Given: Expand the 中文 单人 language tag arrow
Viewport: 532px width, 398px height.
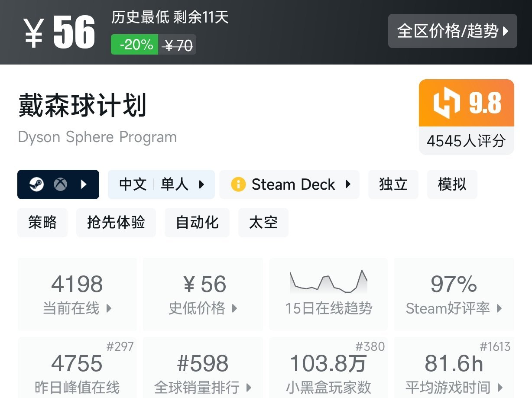Looking at the screenshot, I should (x=201, y=184).
